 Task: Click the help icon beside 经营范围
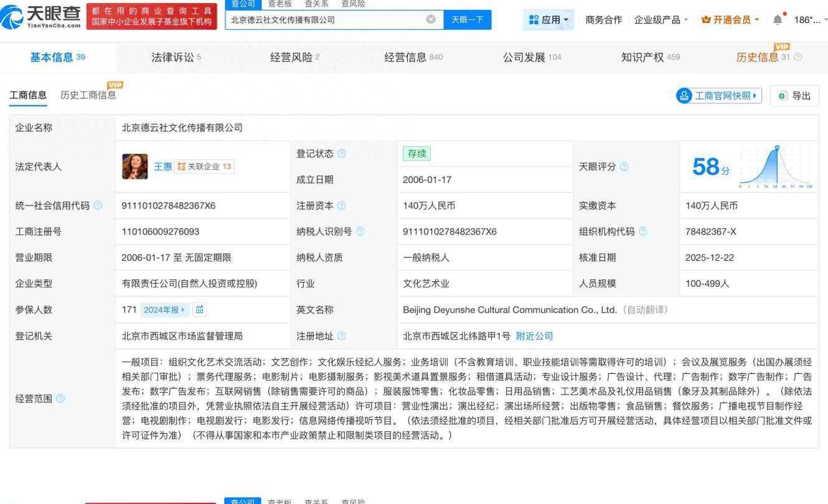point(60,398)
